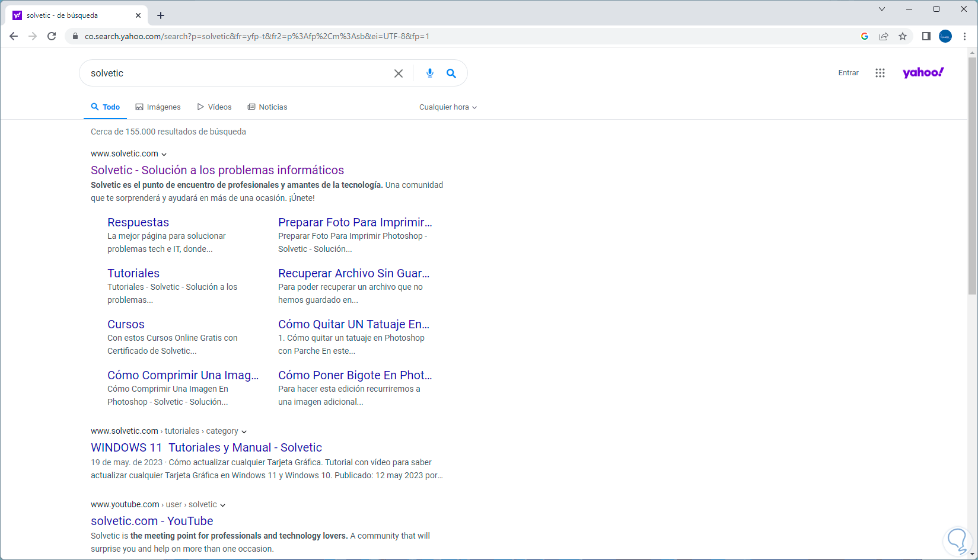Open the Recuperar Archivo Sin Guar... link
The width and height of the screenshot is (978, 560).
click(354, 273)
